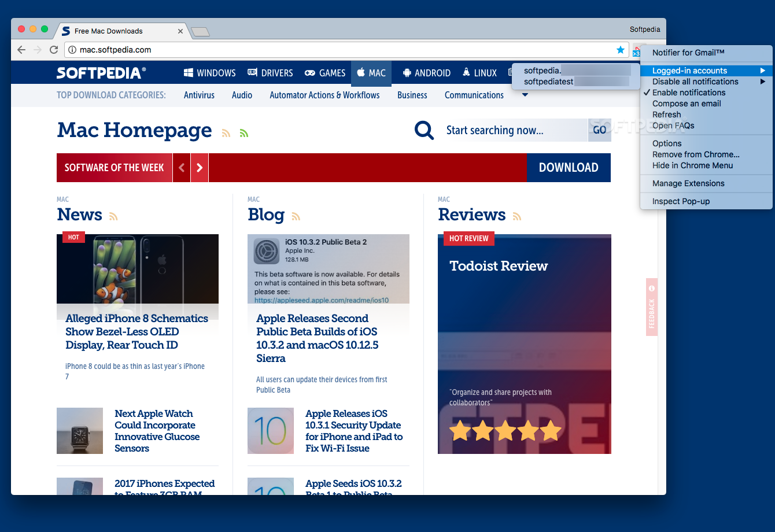The image size is (775, 532).
Task: Choose Hide in Chrome Menu
Action: [x=706, y=165]
